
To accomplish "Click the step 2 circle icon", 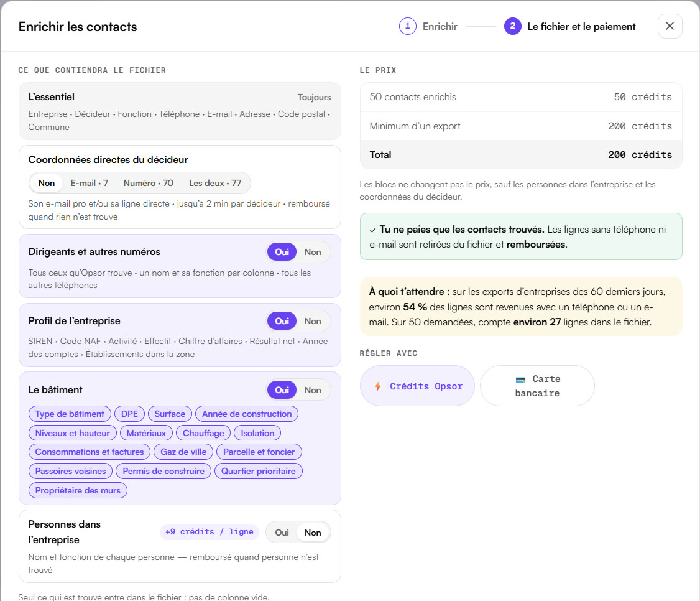I will 512,26.
